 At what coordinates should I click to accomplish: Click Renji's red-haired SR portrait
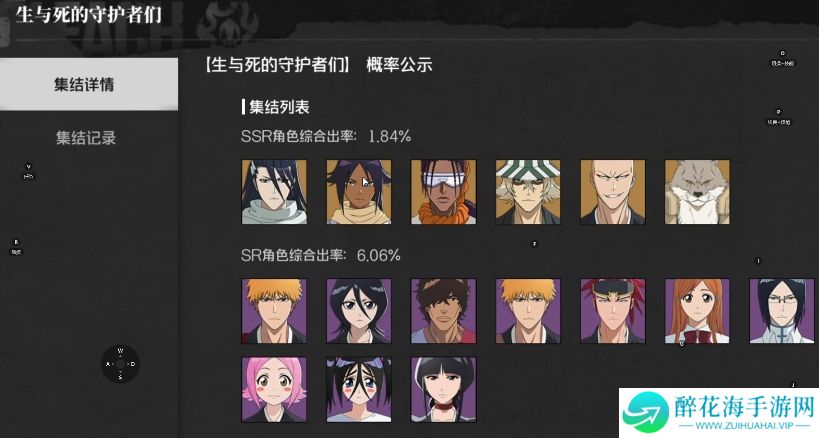click(613, 311)
